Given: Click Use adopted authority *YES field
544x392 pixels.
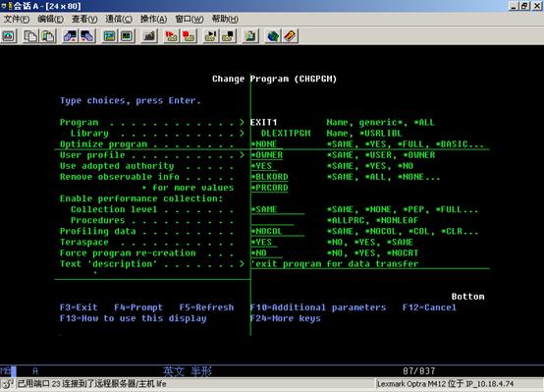Looking at the screenshot, I should point(264,166).
